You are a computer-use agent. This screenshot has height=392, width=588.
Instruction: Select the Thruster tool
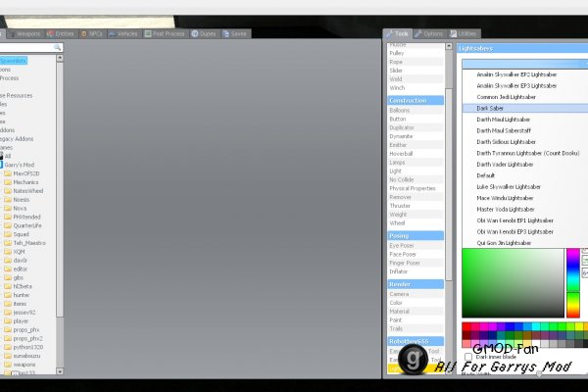[x=416, y=206]
